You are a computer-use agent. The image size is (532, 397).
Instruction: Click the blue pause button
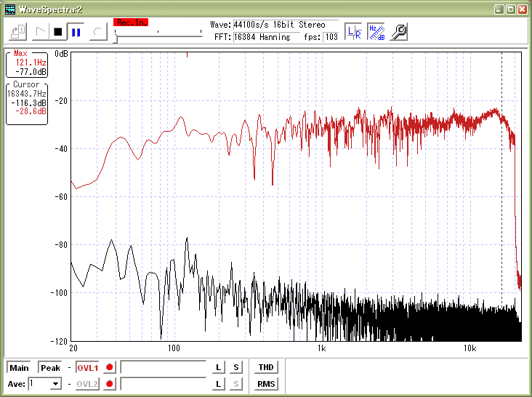point(76,31)
